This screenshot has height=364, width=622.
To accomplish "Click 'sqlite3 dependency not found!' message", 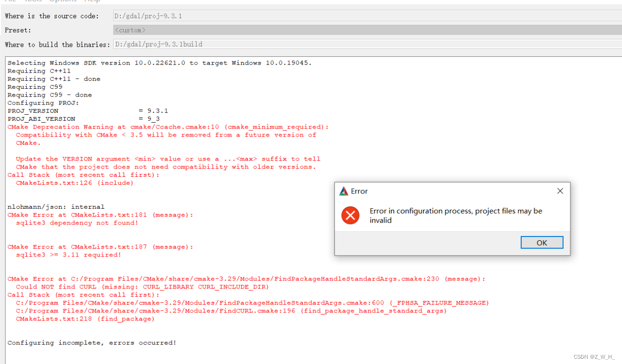I will click(x=77, y=223).
